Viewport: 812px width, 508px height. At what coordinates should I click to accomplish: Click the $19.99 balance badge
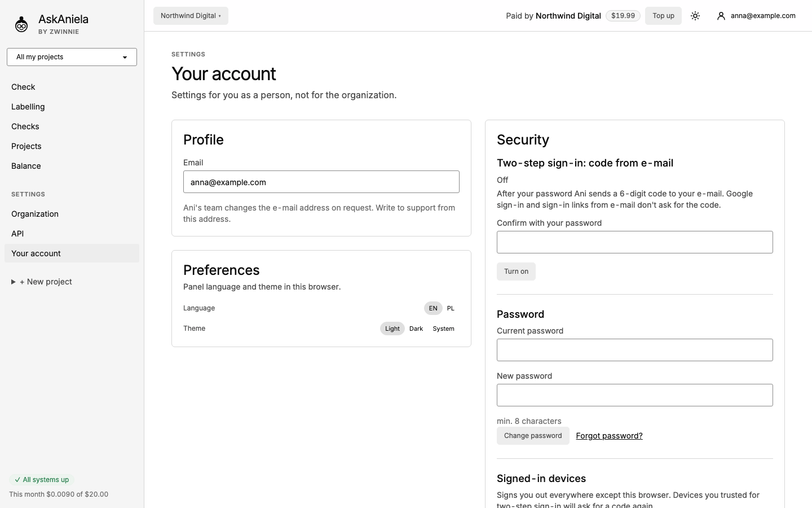623,16
